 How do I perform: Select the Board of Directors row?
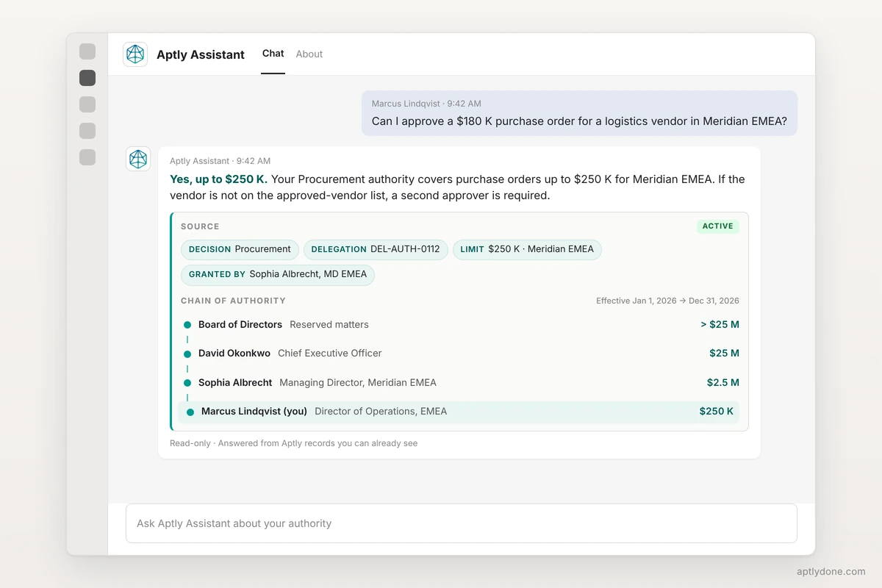(x=460, y=324)
